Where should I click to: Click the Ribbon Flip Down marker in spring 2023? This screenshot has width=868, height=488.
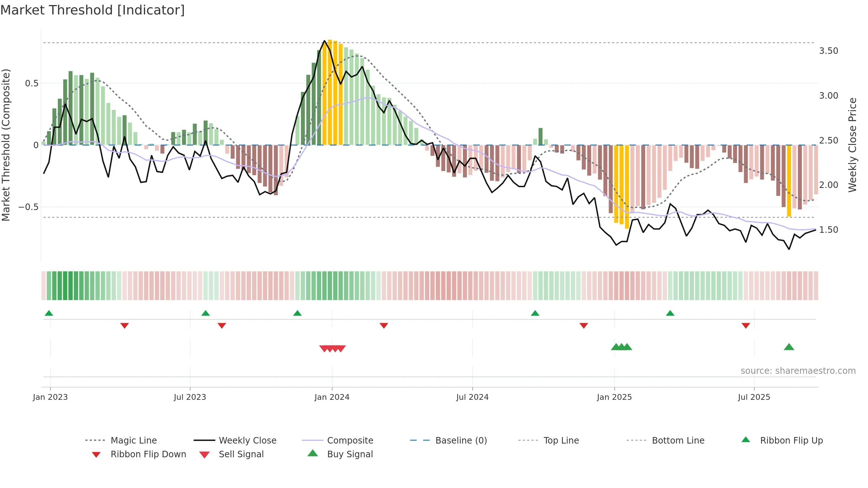[x=124, y=326]
